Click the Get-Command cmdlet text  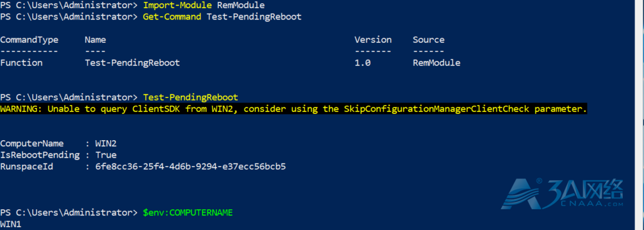pos(172,17)
